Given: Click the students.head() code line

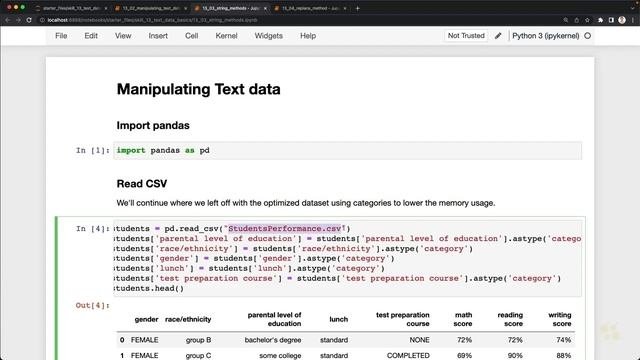Looking at the screenshot, I should [x=149, y=289].
